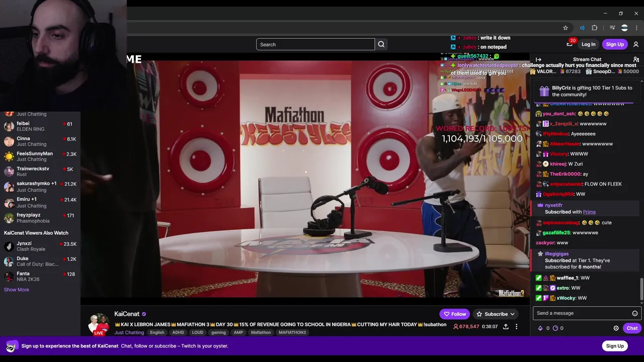Click the gift icon in gifting banner
This screenshot has height=362, width=644.
tap(544, 91)
